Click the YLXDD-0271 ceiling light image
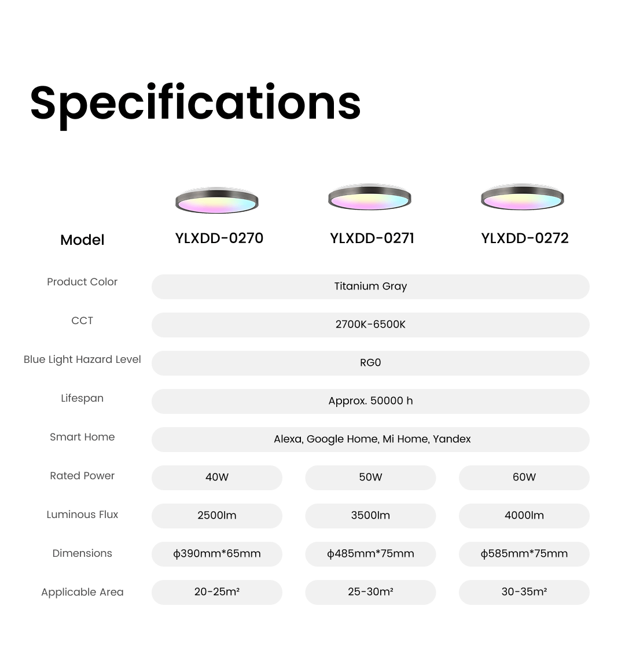Screen dimensions: 625x672 pyautogui.click(x=370, y=197)
